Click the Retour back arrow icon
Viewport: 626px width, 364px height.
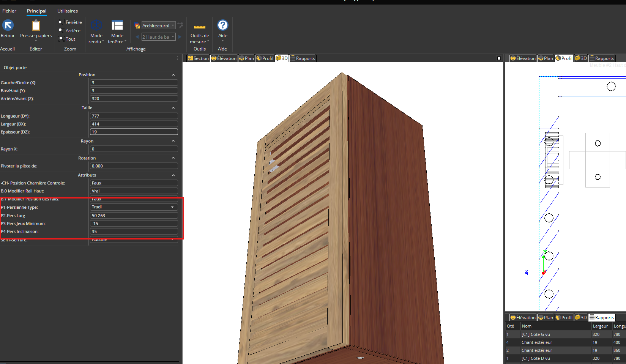click(8, 25)
